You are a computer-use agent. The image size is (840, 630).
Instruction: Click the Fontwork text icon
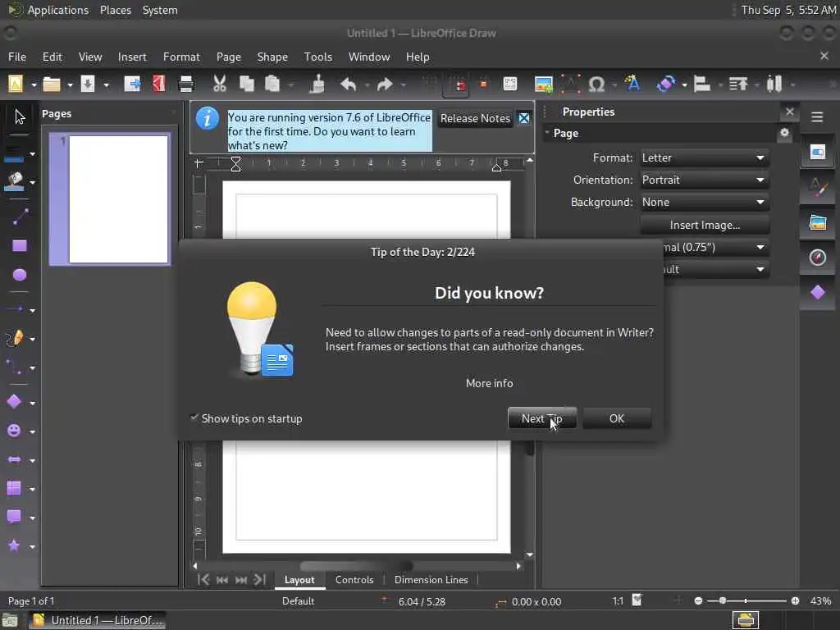point(632,83)
